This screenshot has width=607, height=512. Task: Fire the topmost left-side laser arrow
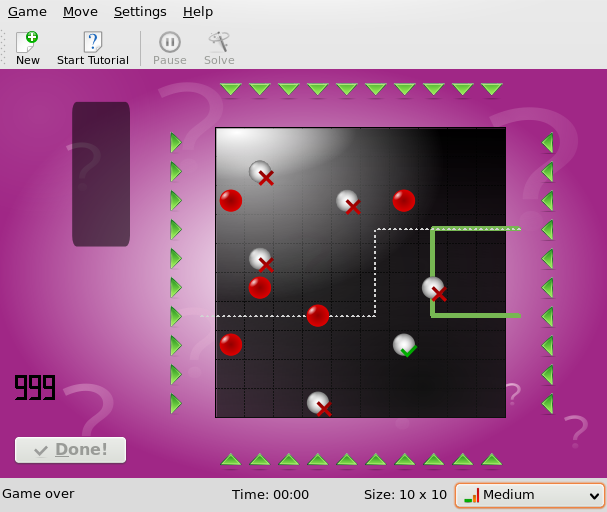(x=176, y=143)
